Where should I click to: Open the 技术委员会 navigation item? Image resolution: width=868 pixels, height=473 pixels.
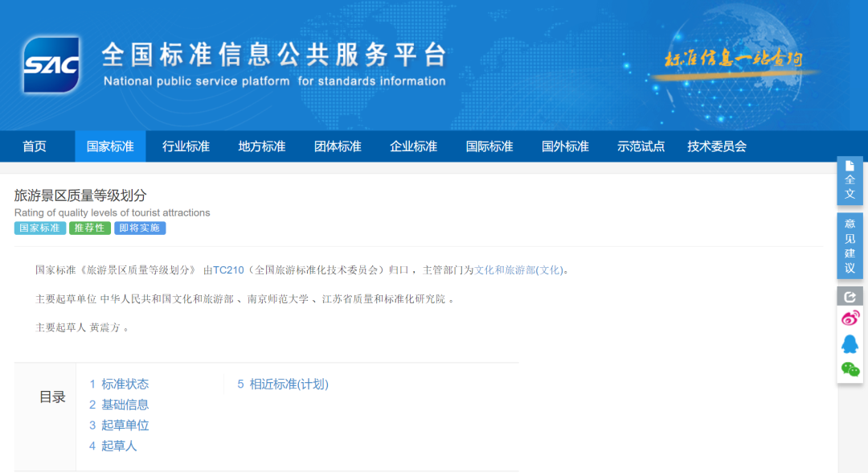tap(717, 146)
